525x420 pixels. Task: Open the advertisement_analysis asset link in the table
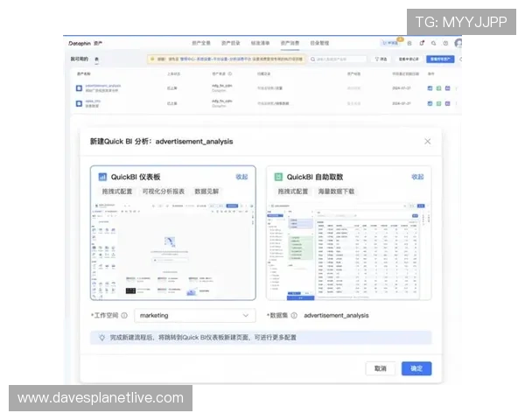tap(103, 86)
